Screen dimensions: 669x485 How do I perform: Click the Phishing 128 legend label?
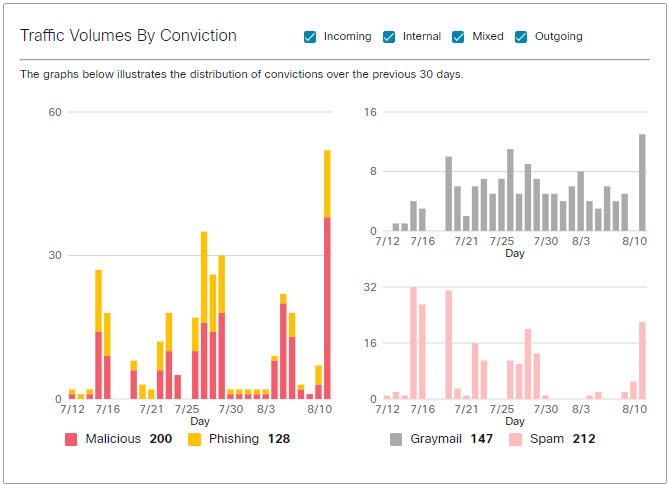249,439
